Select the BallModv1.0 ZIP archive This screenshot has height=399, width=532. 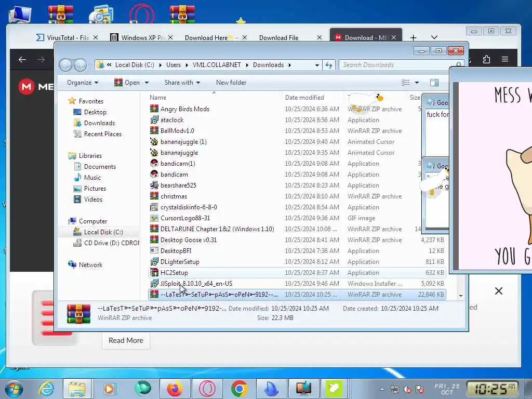(177, 130)
